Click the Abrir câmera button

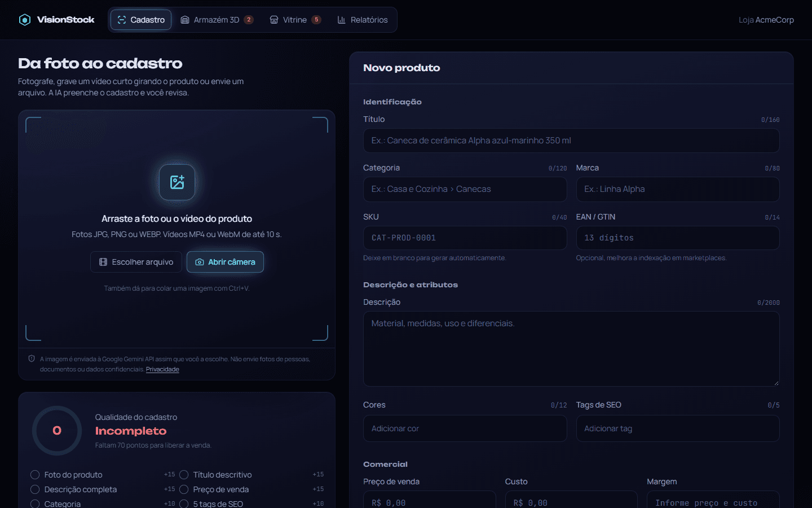tap(225, 262)
